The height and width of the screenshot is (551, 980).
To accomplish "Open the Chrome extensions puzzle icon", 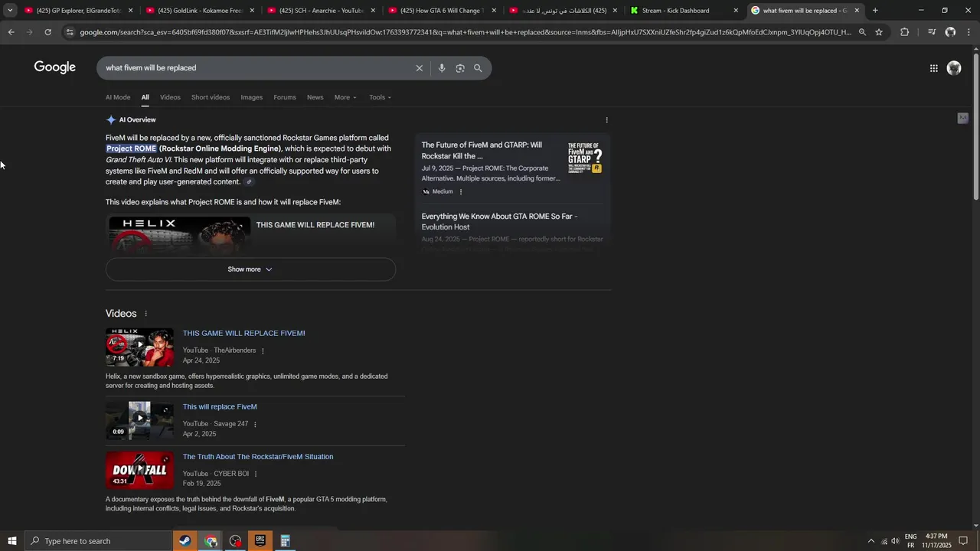I will coord(904,32).
